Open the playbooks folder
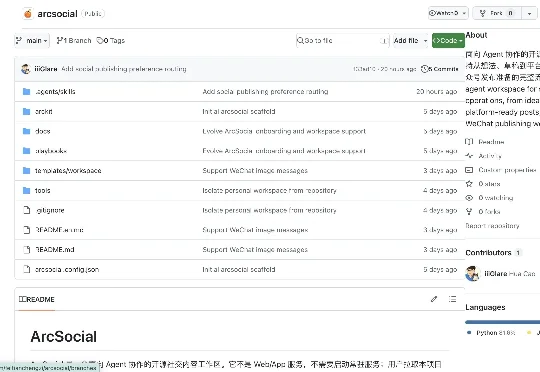 [x=51, y=151]
